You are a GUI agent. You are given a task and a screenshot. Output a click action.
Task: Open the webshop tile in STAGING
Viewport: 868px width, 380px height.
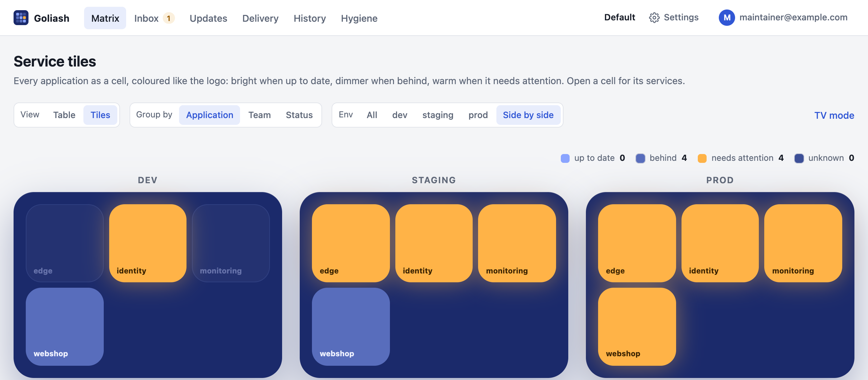351,326
